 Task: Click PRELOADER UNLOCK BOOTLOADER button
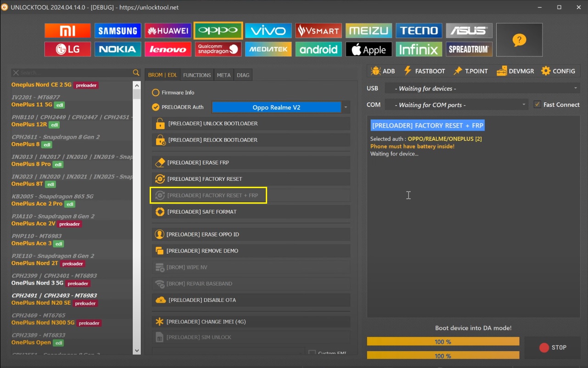pyautogui.click(x=251, y=123)
